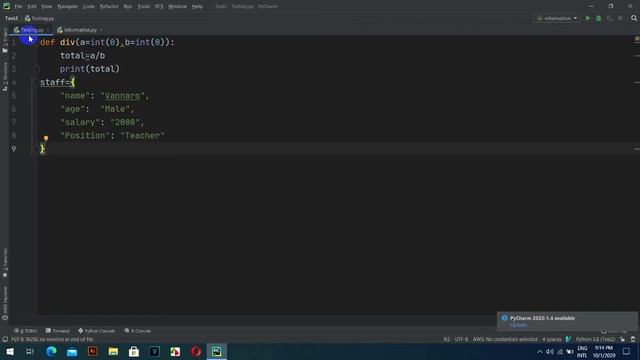The width and height of the screenshot is (640, 360).
Task: Switch to the Testing.py editor tab
Action: 30,30
